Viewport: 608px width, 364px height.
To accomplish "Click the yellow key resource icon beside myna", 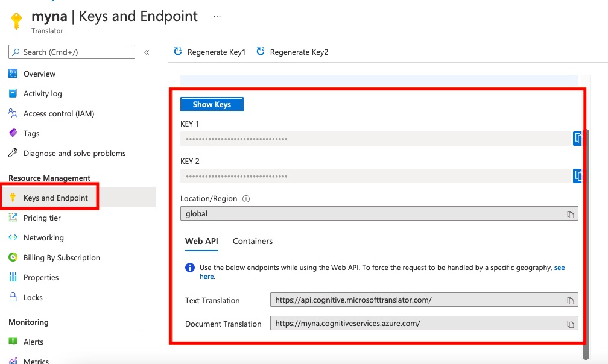I will tap(16, 21).
